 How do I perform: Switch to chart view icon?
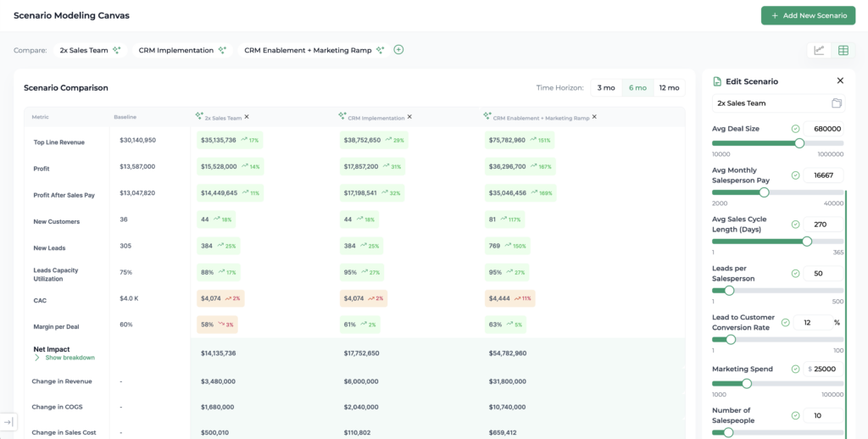click(x=819, y=50)
